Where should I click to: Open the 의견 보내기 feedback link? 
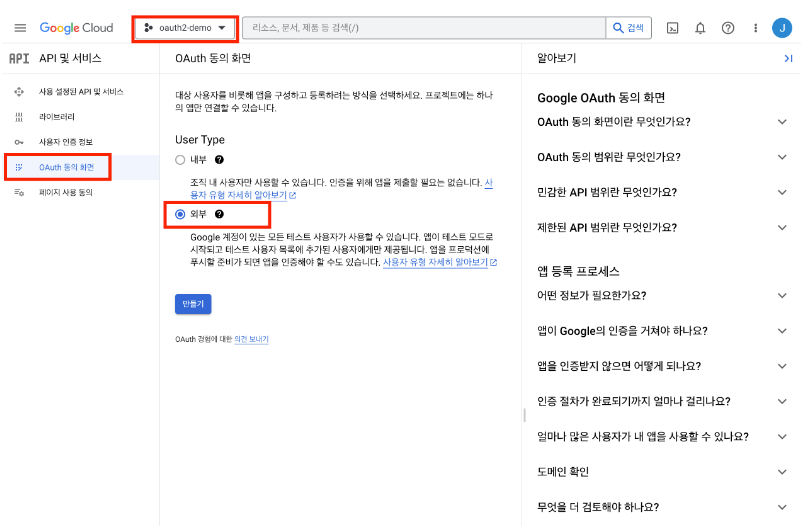(251, 339)
